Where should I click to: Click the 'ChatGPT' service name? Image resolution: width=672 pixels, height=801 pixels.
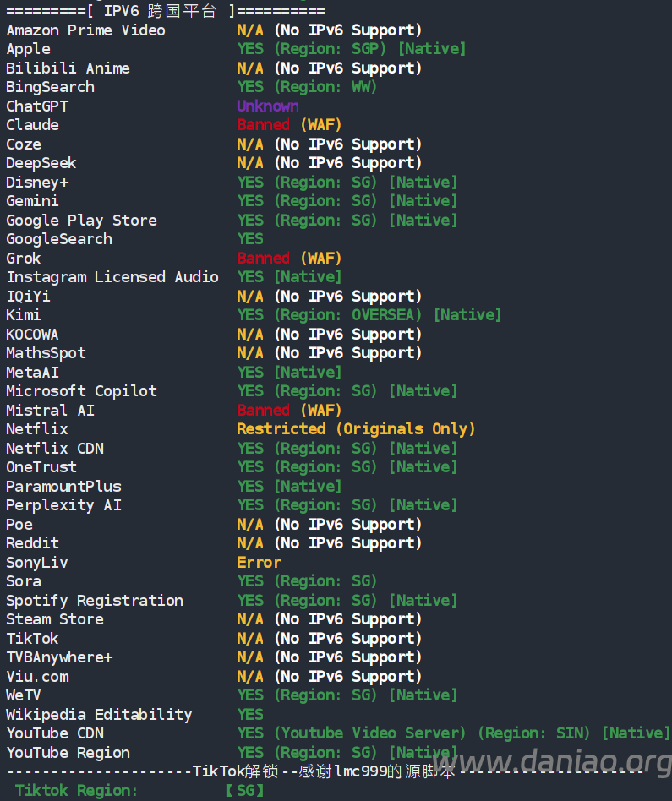[37, 106]
